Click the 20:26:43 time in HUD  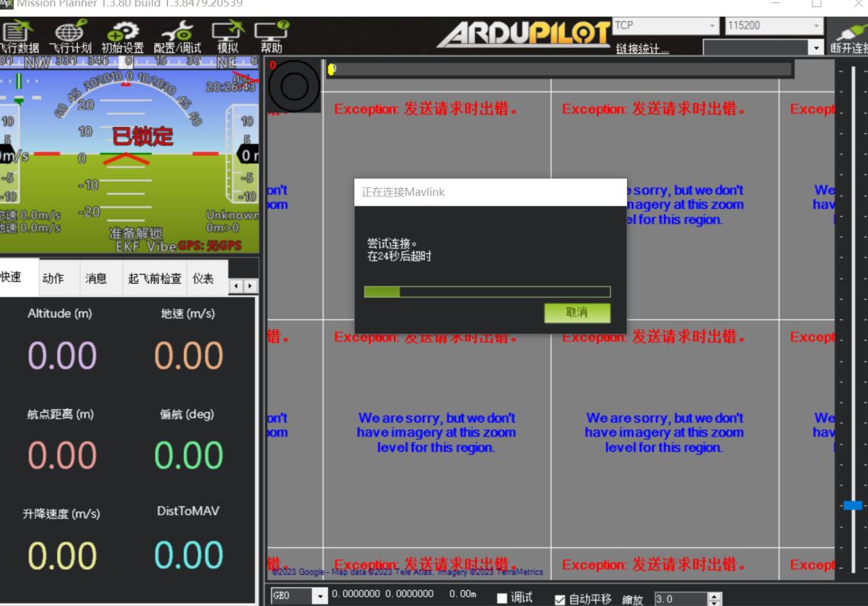231,87
